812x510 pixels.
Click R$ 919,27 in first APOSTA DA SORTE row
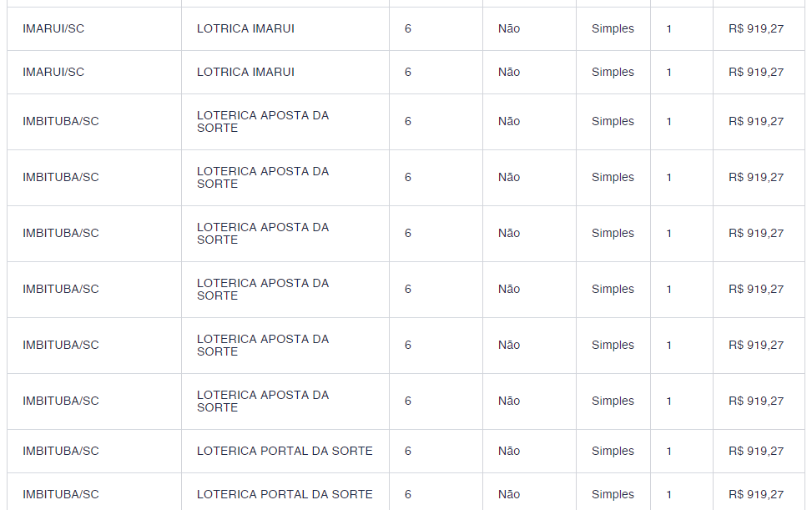point(756,121)
